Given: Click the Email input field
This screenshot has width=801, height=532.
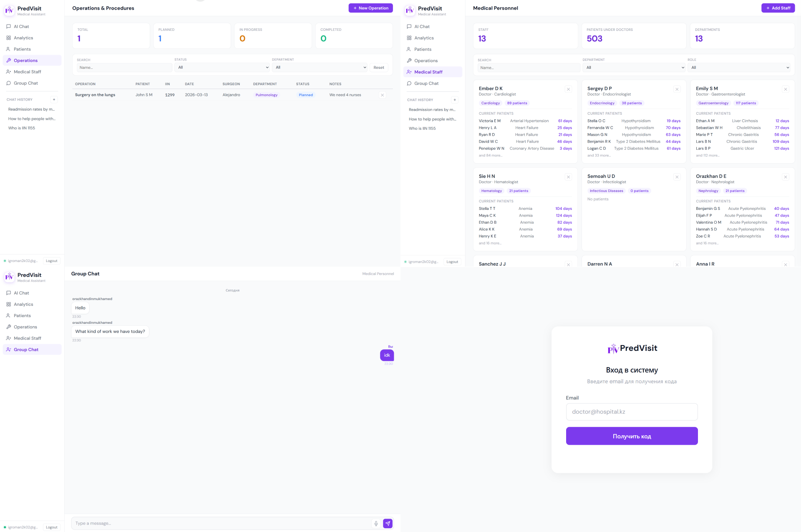Looking at the screenshot, I should click(632, 412).
